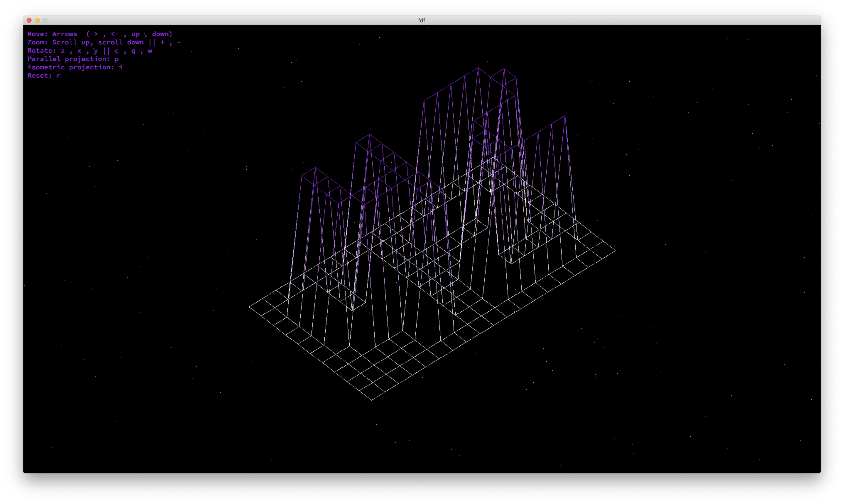Click the 'Rotate: z , x , y' text

[63, 51]
